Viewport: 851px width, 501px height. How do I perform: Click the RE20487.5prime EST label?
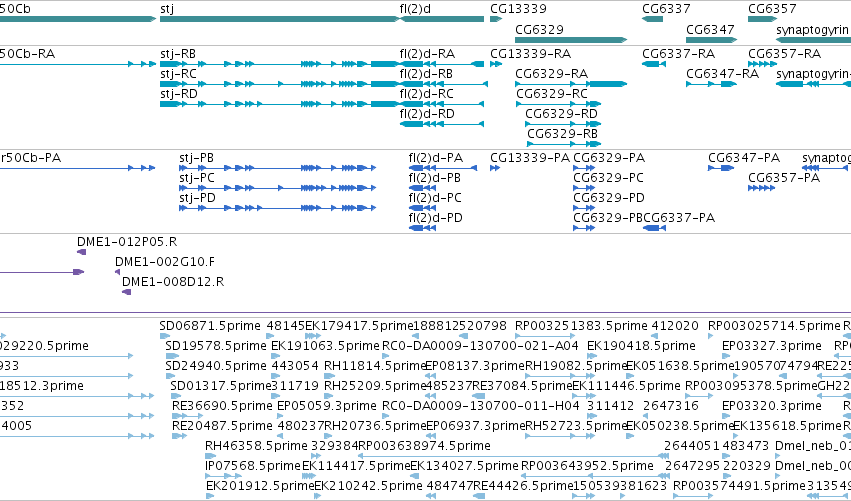[x=222, y=426]
